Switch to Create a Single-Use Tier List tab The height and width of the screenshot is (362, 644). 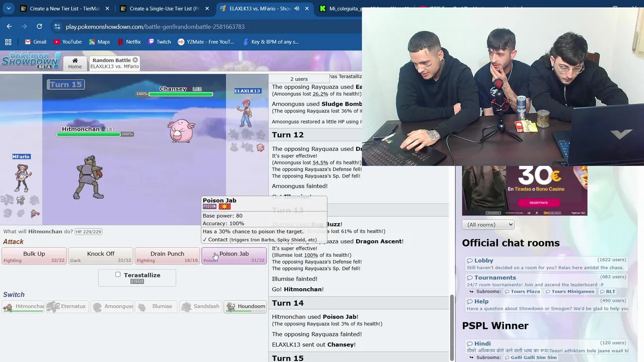click(163, 9)
